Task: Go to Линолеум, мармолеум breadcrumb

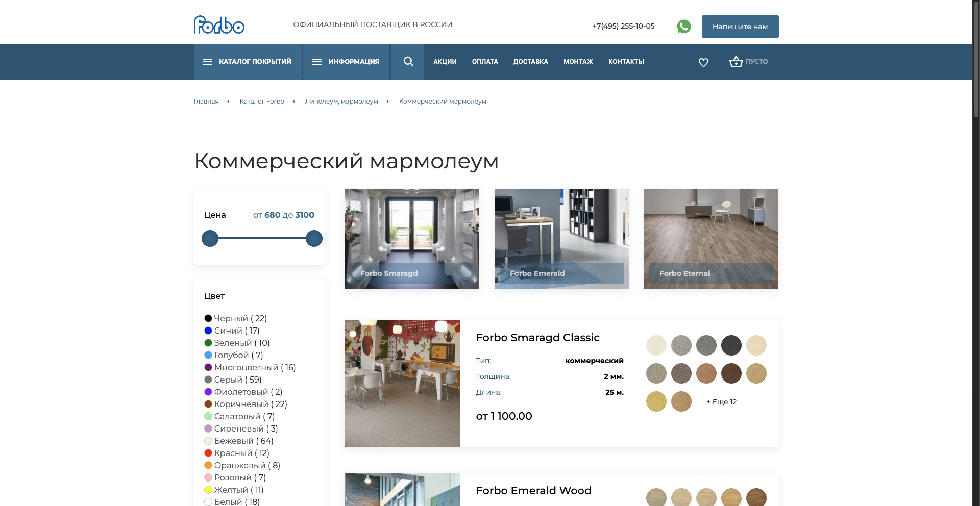Action: click(x=341, y=102)
